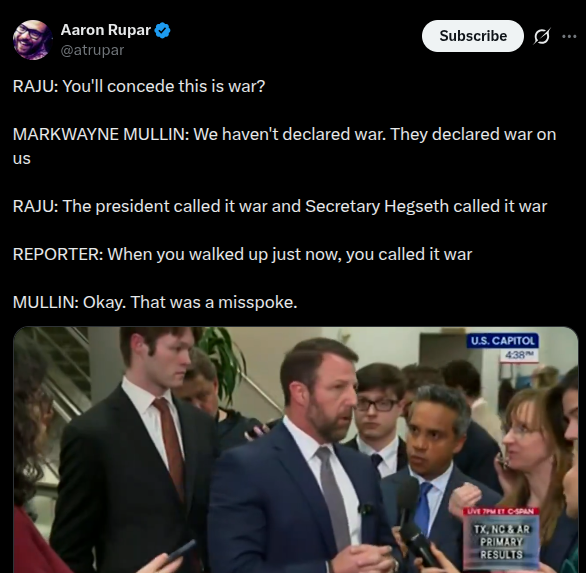Click the LIVE 7PM ET C-SPAN banner
The image size is (586, 573).
[501, 511]
